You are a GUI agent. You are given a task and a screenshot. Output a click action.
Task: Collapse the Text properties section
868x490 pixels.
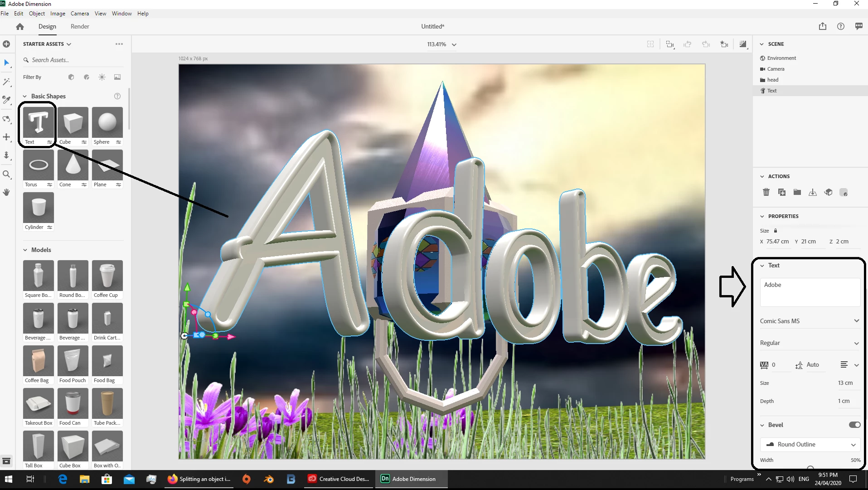coord(762,266)
